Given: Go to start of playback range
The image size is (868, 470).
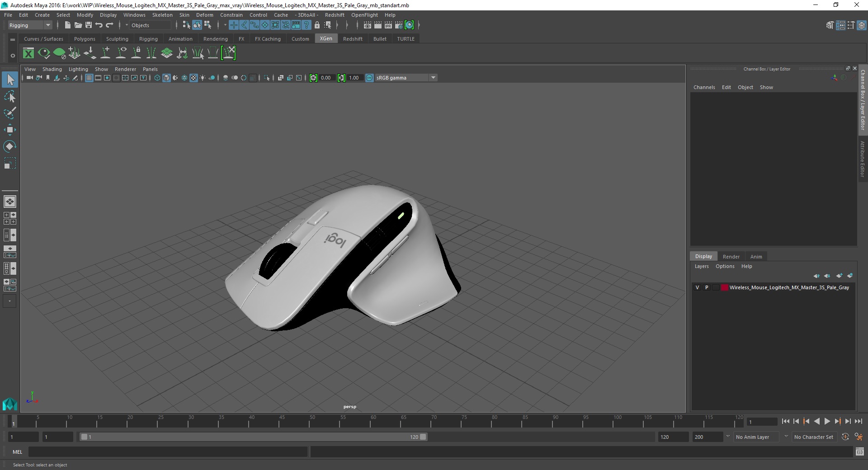Looking at the screenshot, I should [785, 421].
